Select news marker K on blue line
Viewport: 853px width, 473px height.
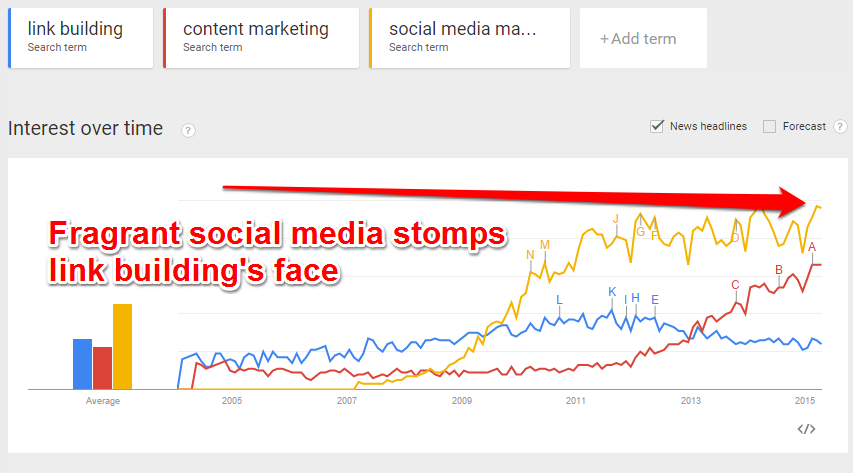[x=612, y=292]
